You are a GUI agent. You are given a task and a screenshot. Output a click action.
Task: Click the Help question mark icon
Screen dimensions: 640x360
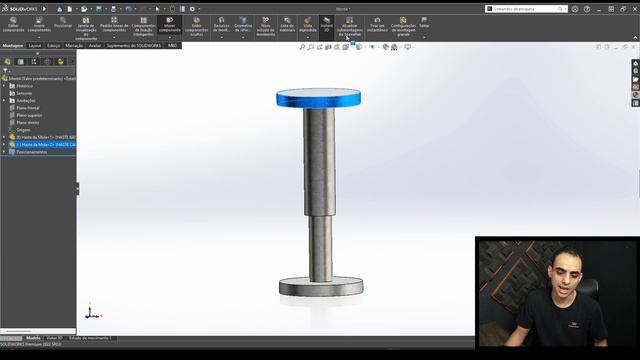pyautogui.click(x=587, y=9)
